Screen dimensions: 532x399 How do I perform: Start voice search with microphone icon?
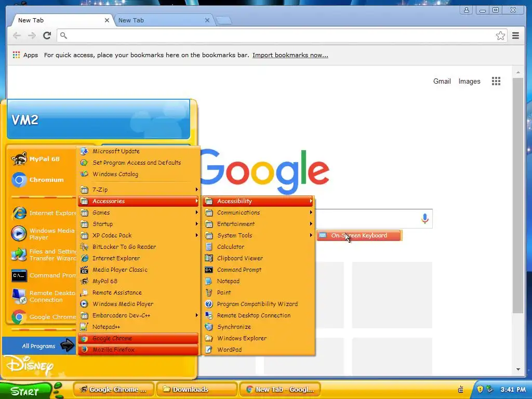click(424, 219)
